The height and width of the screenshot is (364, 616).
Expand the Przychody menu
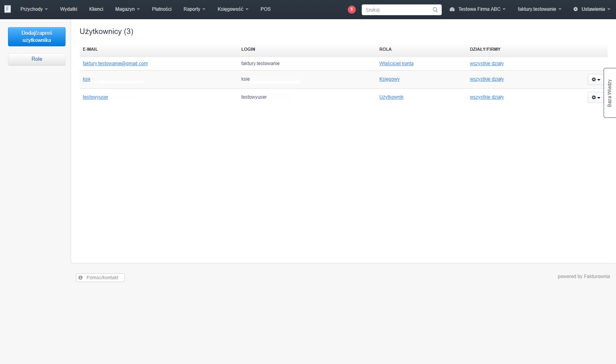tap(34, 9)
